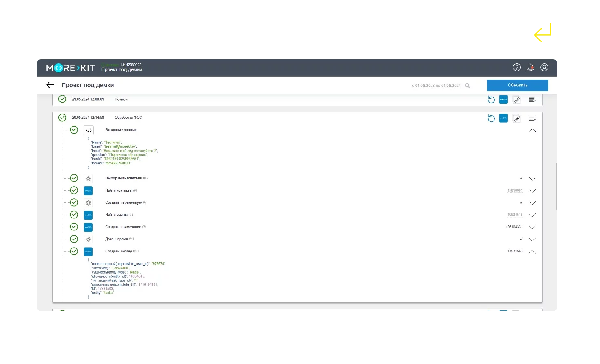Click the timestamp 21.05.2024 12:00:01
600x364 pixels.
click(x=88, y=99)
